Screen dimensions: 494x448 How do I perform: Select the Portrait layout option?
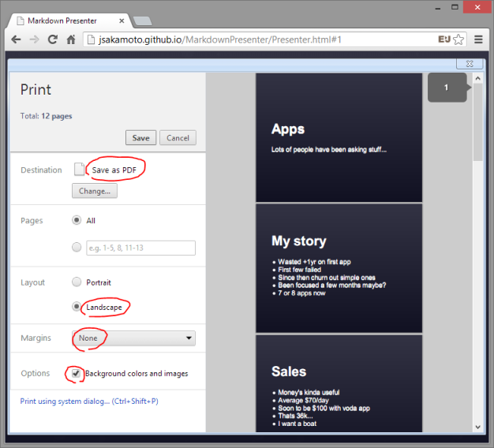[77, 282]
